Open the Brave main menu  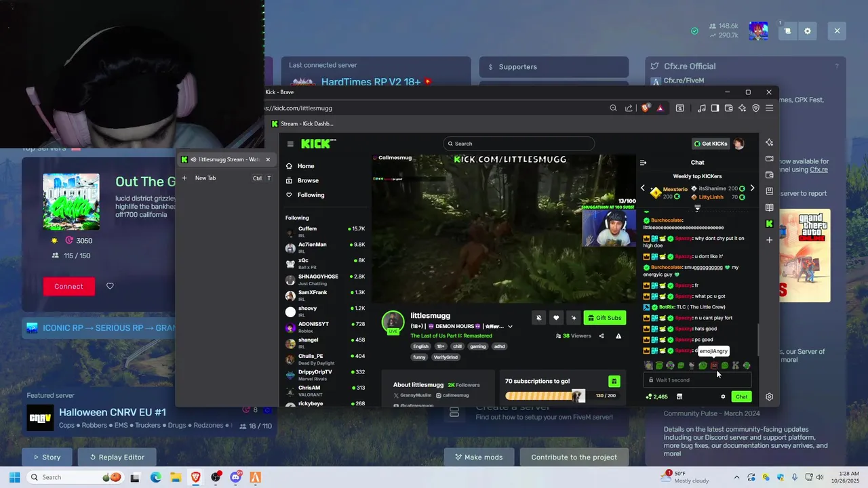(x=770, y=108)
